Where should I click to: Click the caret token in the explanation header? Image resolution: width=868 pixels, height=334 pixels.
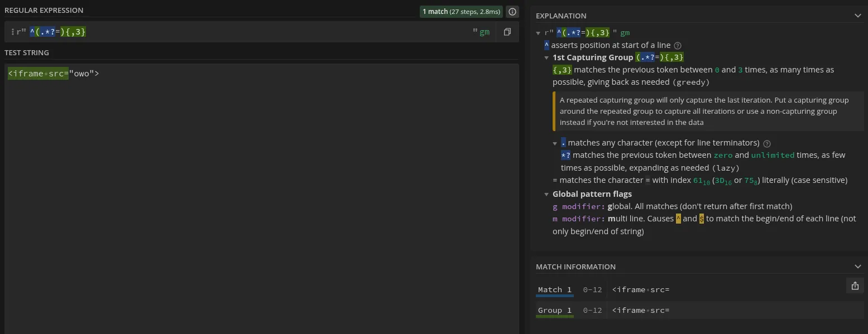(x=558, y=33)
